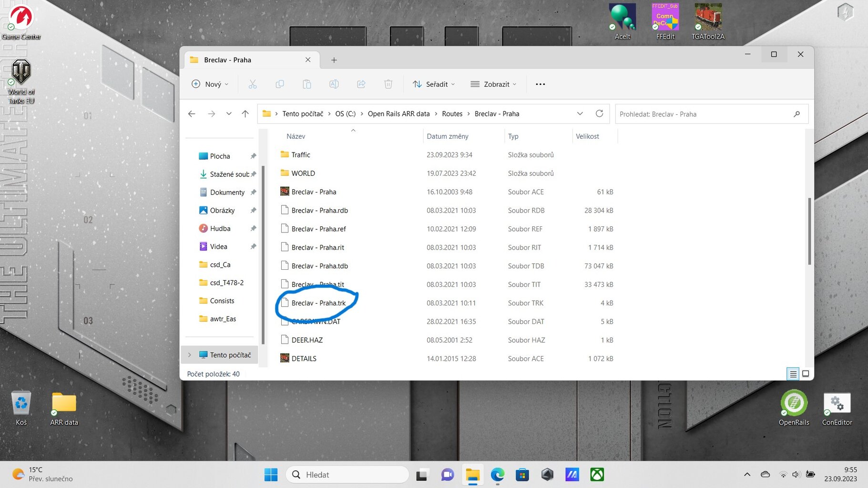Image resolution: width=868 pixels, height=488 pixels.
Task: Click Open Rails ARR data breadcrumb
Action: coord(399,114)
